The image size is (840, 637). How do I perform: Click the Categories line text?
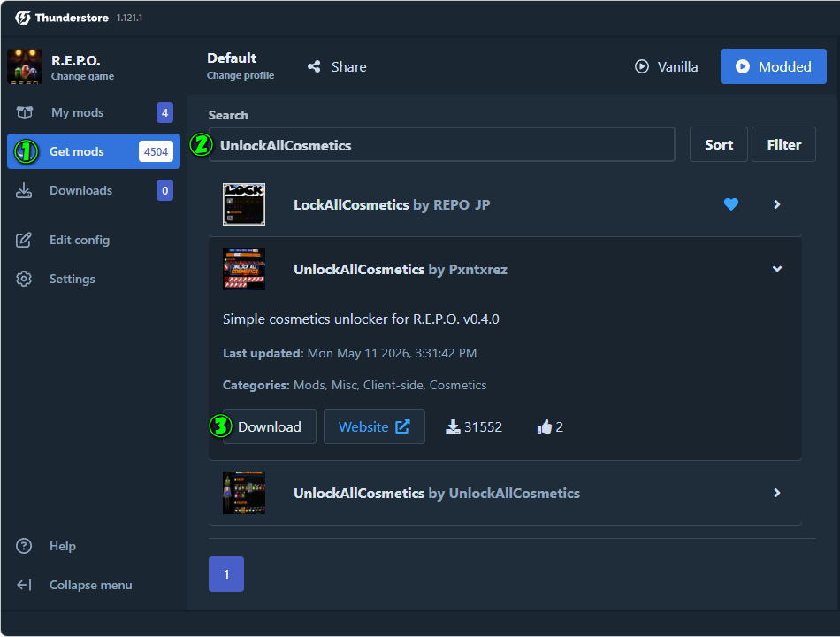point(355,385)
